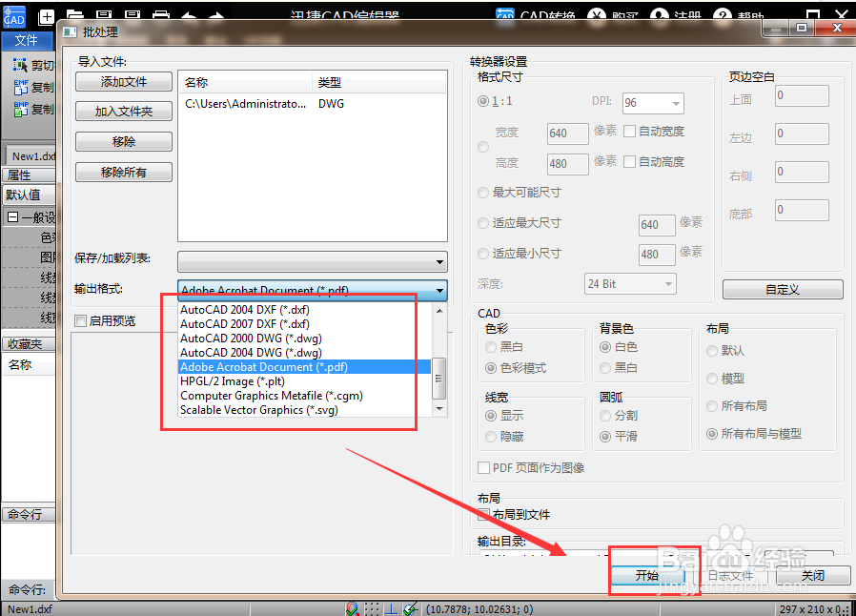
Task: Click the 购买 purchase icon
Action: click(x=596, y=15)
